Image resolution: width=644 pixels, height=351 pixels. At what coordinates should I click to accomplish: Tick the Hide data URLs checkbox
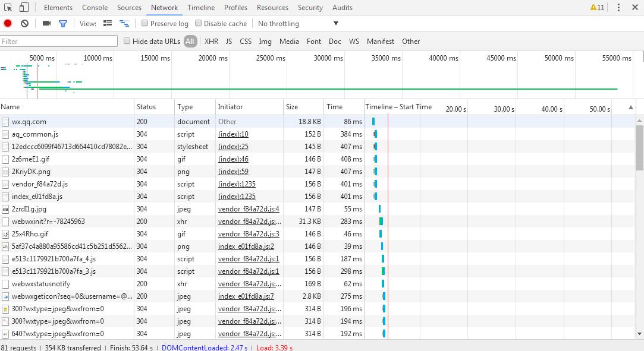click(x=127, y=42)
